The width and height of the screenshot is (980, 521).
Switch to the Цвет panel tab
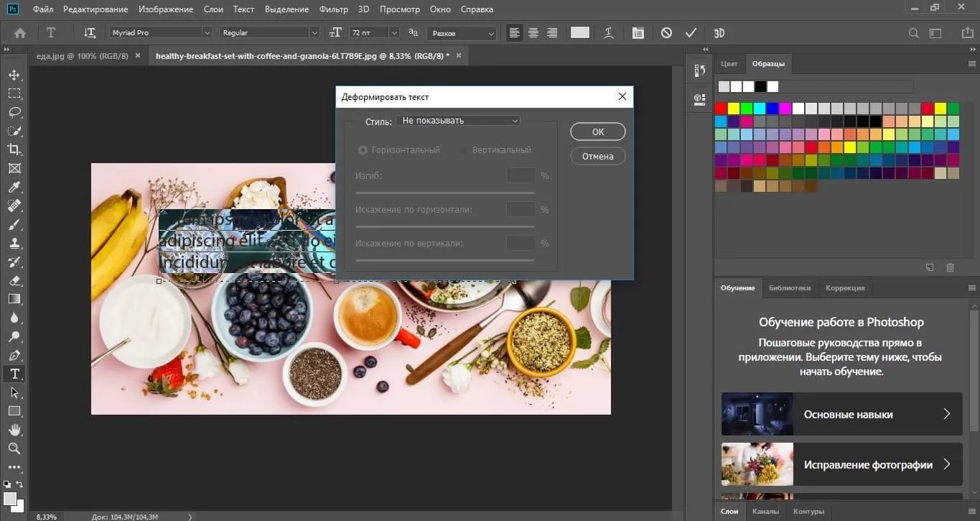point(729,64)
